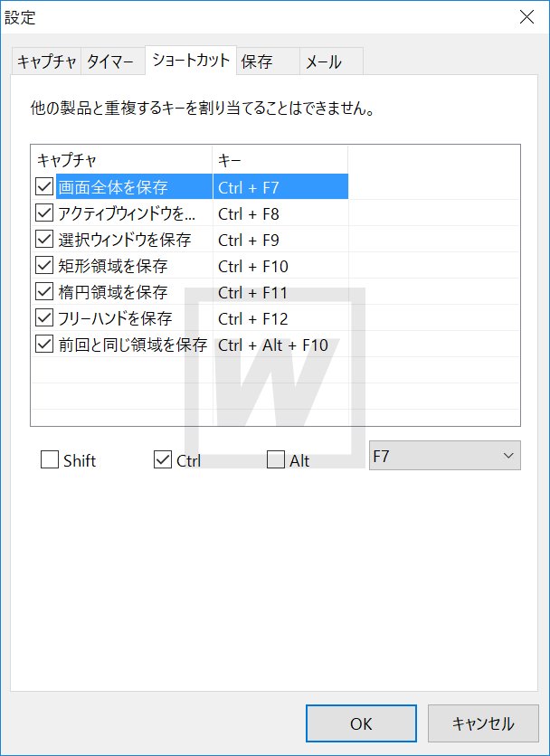
Task: Select the 画面全体を保存 row label
Action: click(x=112, y=187)
